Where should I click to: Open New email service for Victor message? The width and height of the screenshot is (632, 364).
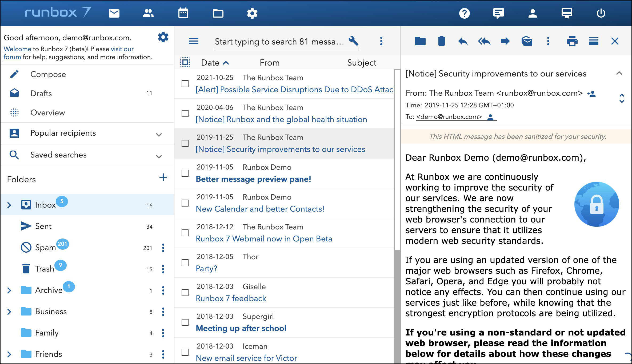pyautogui.click(x=246, y=358)
